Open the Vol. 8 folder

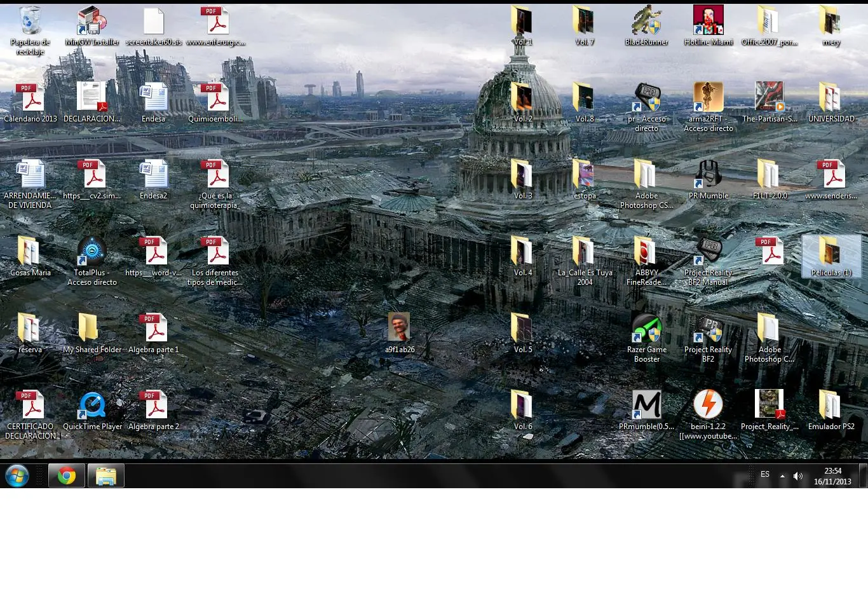585,103
